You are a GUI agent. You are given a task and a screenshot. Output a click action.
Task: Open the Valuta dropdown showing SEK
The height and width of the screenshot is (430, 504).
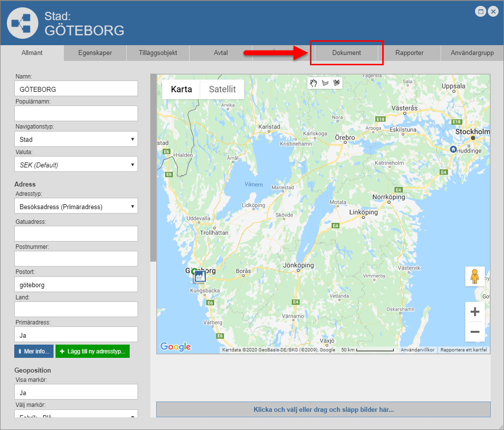[x=76, y=165]
